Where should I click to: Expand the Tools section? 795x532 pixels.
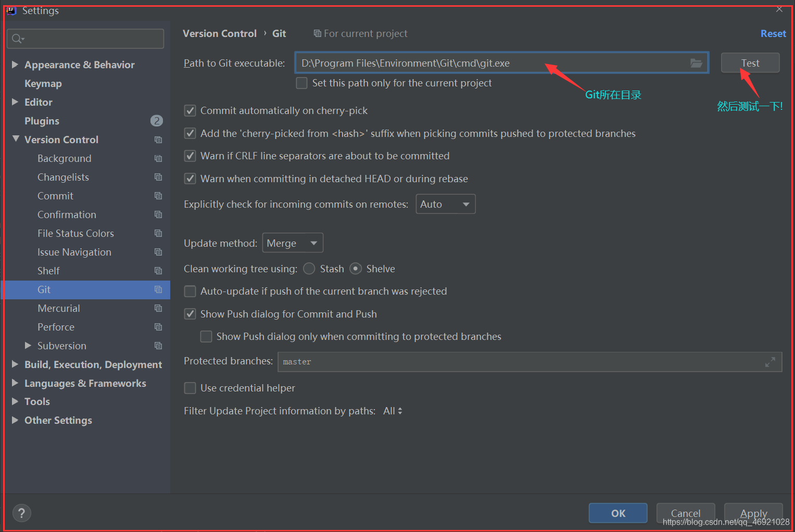[x=15, y=401]
